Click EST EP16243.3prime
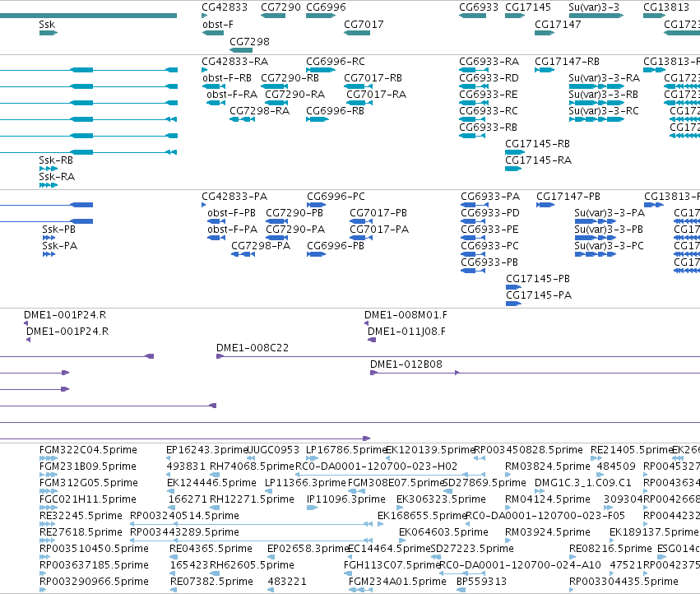The width and height of the screenshot is (700, 594). [x=206, y=450]
